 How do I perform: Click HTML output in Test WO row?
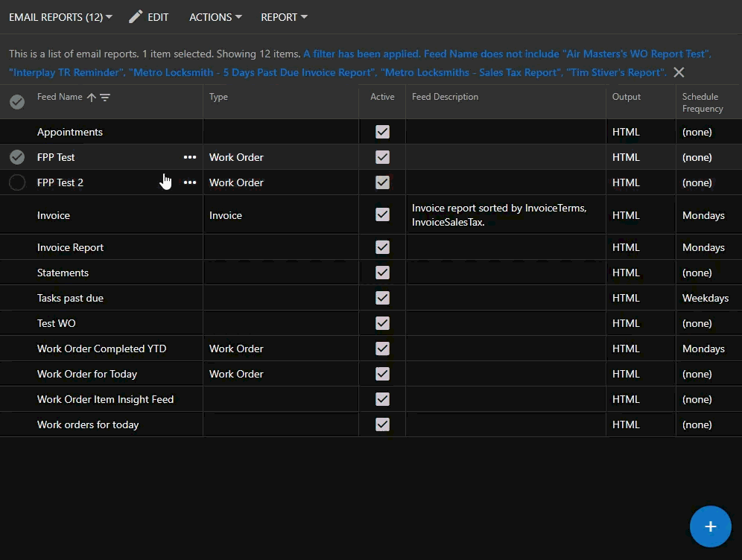tap(626, 323)
